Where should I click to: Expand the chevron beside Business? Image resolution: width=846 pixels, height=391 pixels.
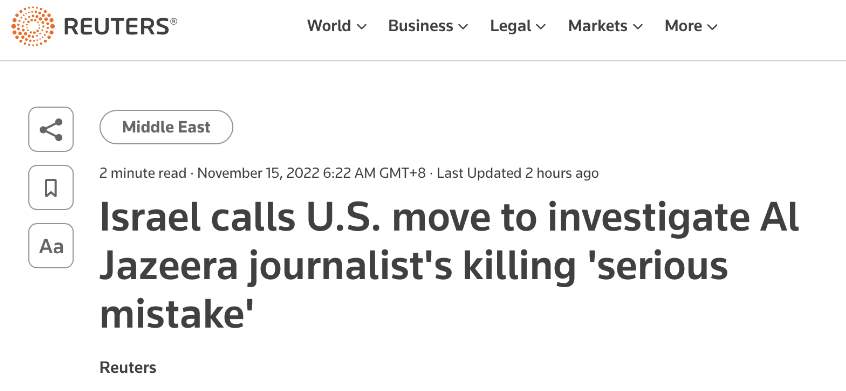[x=463, y=26]
